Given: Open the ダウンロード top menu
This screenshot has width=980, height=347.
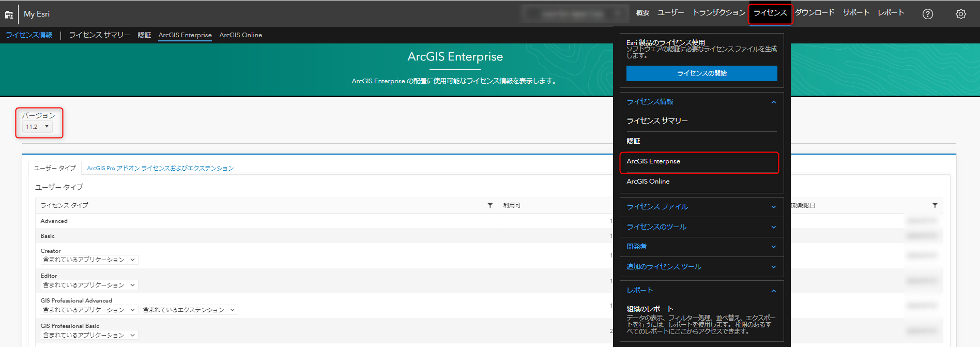Looking at the screenshot, I should (x=815, y=13).
